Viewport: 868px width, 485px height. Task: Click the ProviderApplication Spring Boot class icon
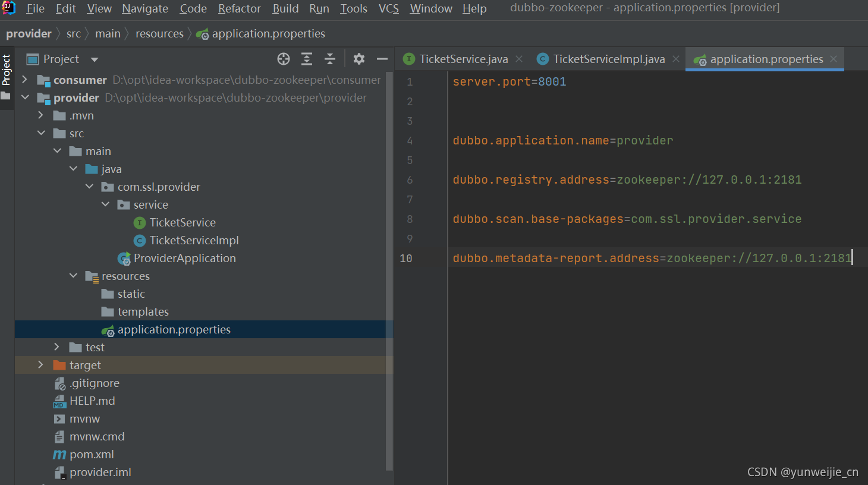[x=124, y=258]
